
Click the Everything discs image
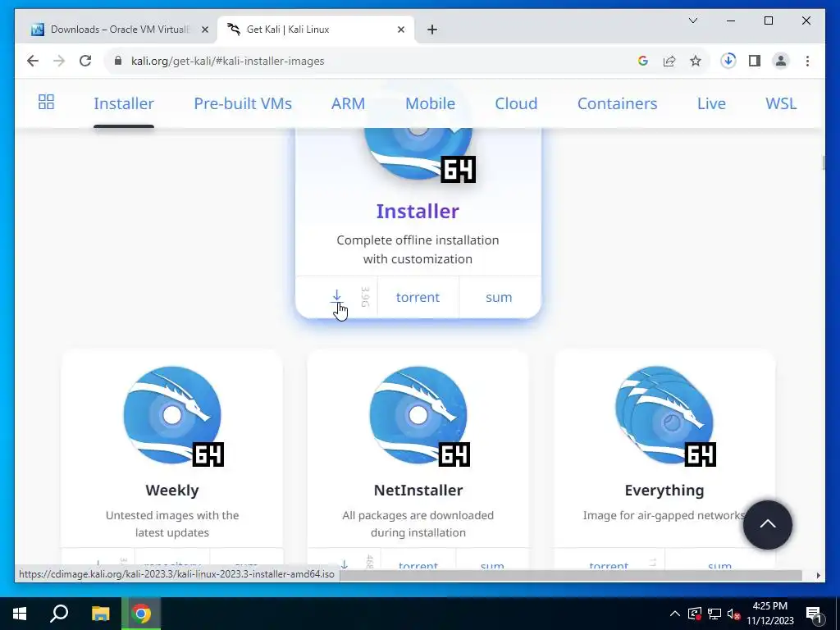(x=664, y=415)
